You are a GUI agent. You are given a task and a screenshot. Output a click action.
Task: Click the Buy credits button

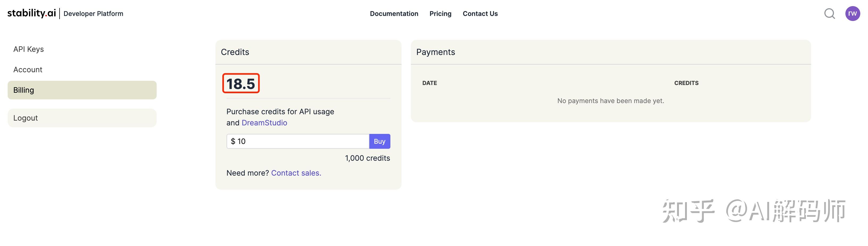379,141
